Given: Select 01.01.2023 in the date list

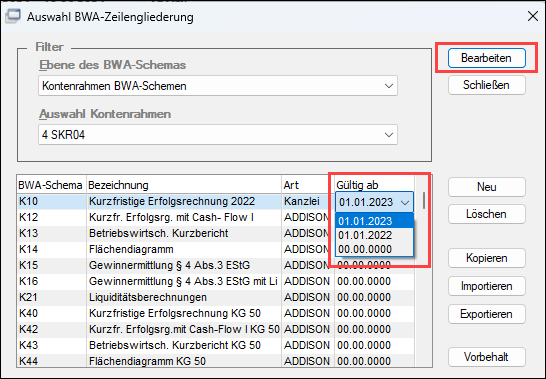Looking at the screenshot, I should (374, 221).
